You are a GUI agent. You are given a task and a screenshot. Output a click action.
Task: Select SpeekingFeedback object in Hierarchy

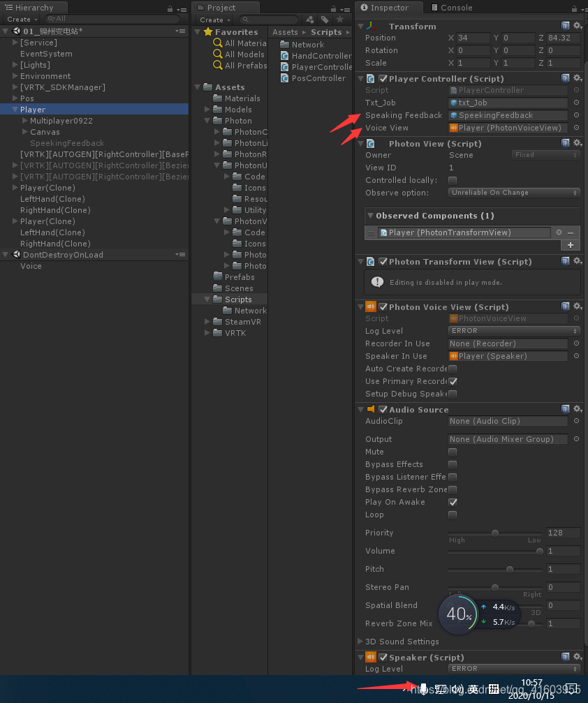[67, 143]
